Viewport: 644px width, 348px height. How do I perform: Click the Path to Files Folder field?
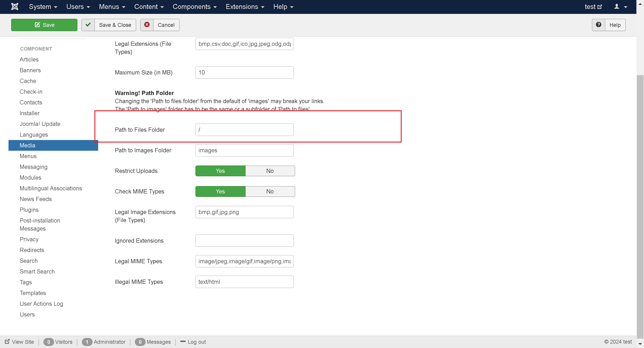244,129
